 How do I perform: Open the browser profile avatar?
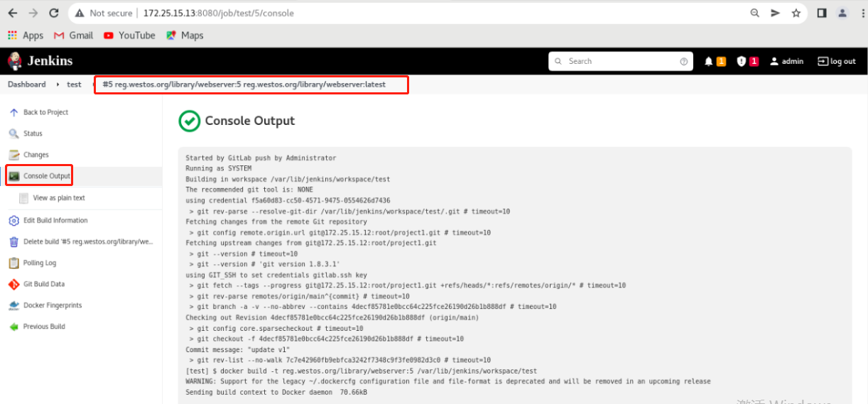click(x=842, y=13)
